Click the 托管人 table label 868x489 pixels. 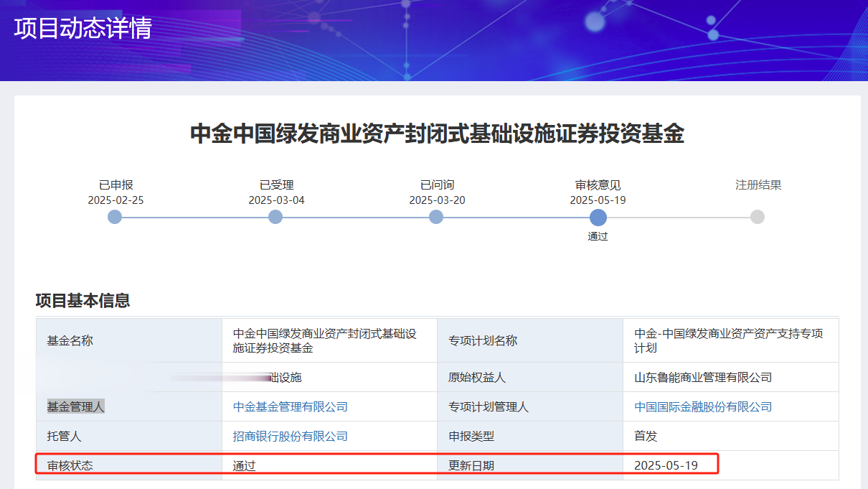pos(64,437)
